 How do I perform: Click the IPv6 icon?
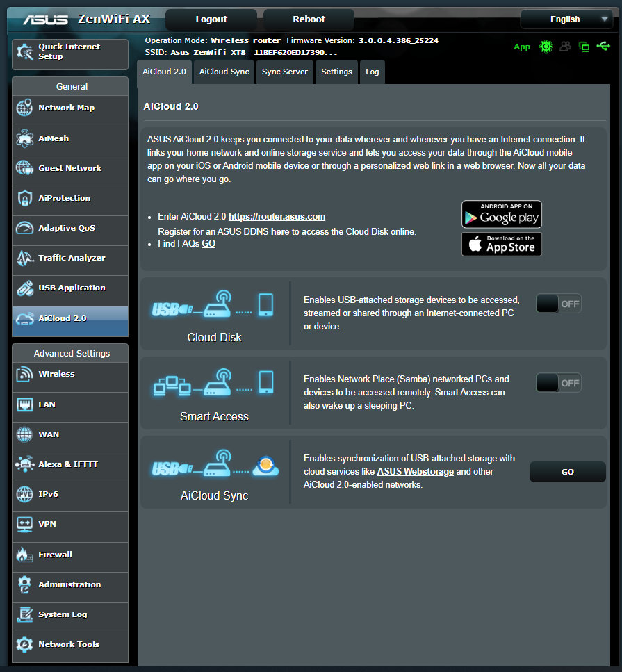click(x=24, y=494)
